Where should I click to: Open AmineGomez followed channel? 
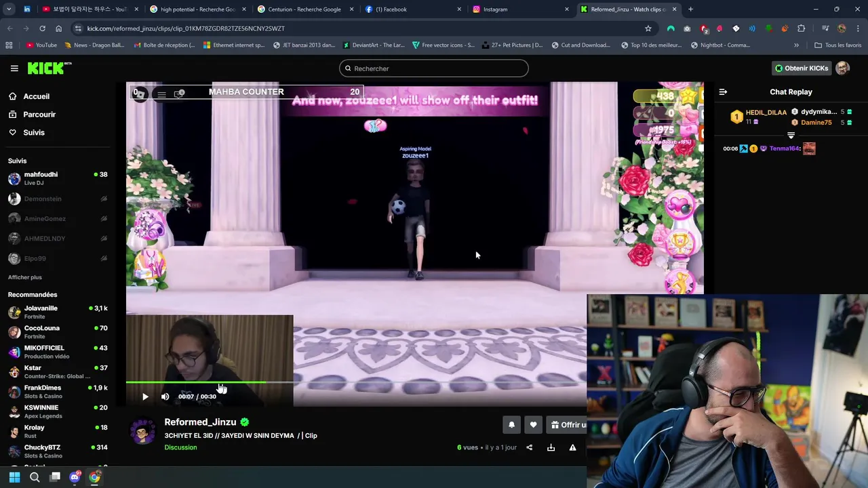tap(58, 218)
